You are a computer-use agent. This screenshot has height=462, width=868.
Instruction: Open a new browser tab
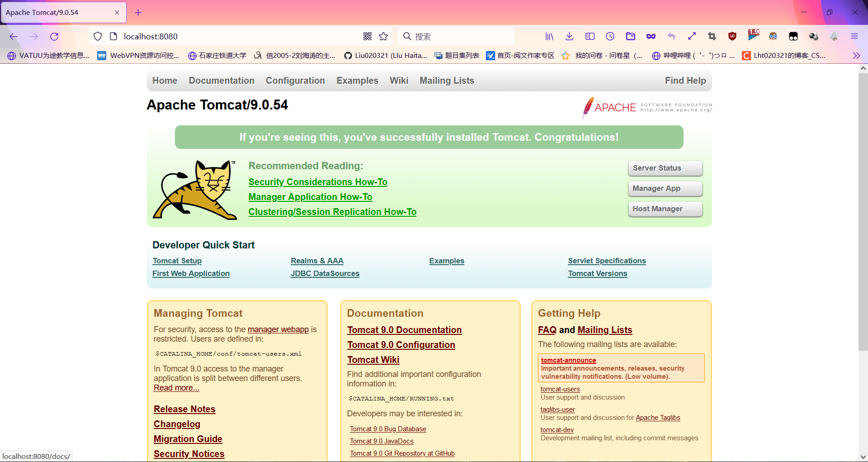(x=138, y=13)
